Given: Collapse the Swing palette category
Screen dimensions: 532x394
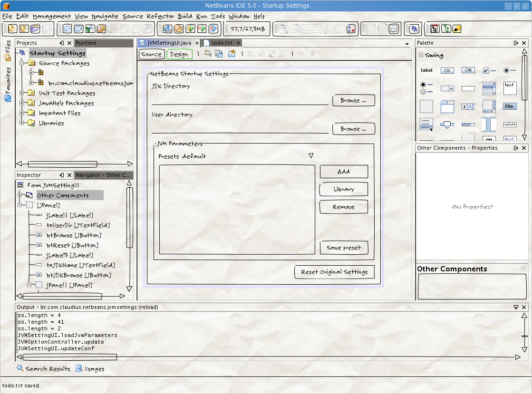Looking at the screenshot, I should tap(421, 55).
